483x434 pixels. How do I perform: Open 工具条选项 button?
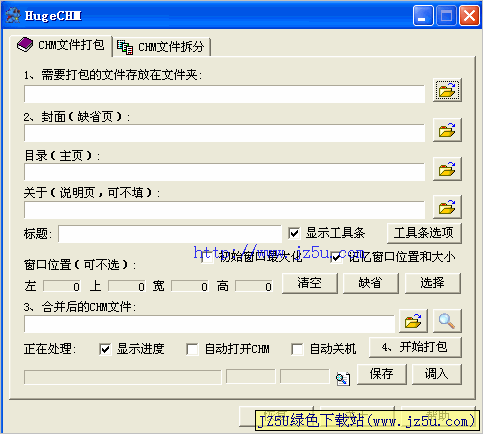coord(424,233)
